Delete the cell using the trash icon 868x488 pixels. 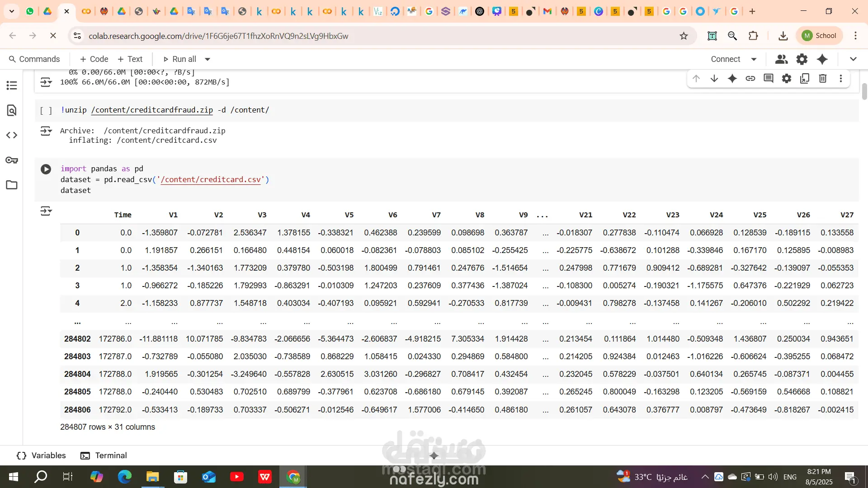tap(823, 79)
